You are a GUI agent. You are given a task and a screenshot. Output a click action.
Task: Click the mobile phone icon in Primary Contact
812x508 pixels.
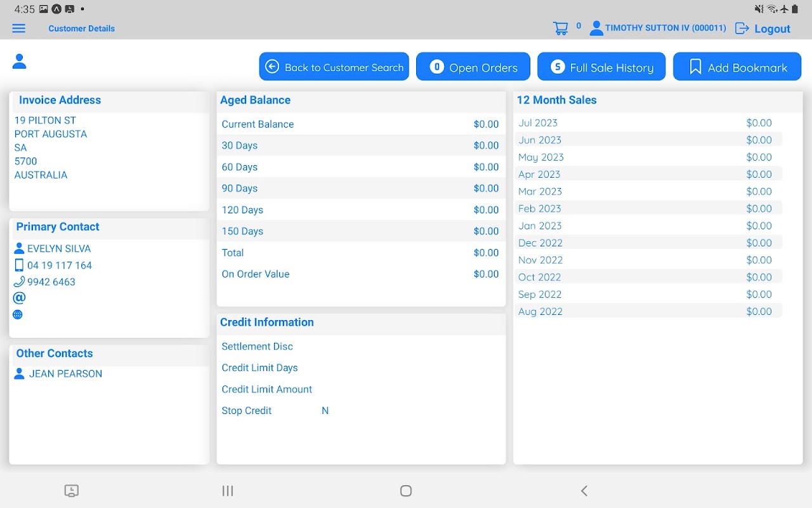tap(19, 265)
